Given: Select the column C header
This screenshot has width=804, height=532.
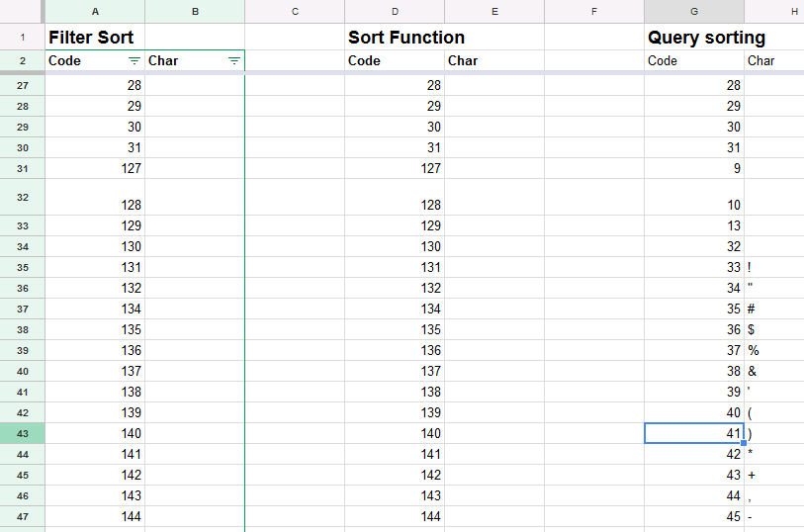Looking at the screenshot, I should click(x=295, y=12).
